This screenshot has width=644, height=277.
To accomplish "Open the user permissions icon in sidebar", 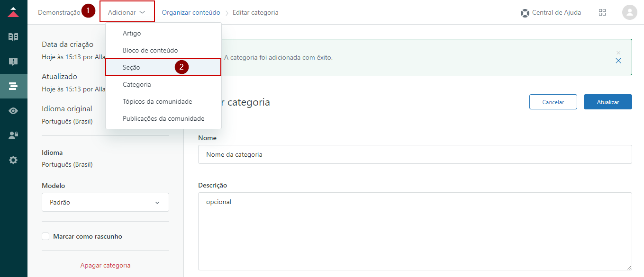I will (13, 135).
